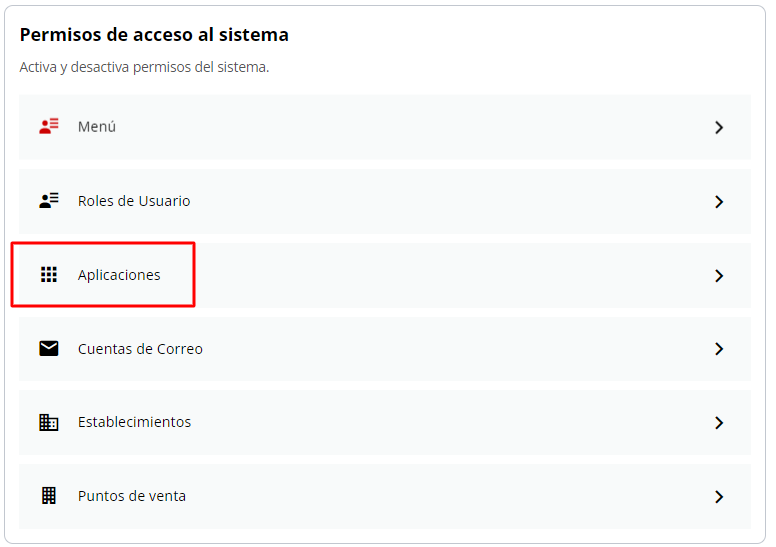Click the Cuentas de Correo envelope icon
This screenshot has width=776, height=547.
pos(49,349)
